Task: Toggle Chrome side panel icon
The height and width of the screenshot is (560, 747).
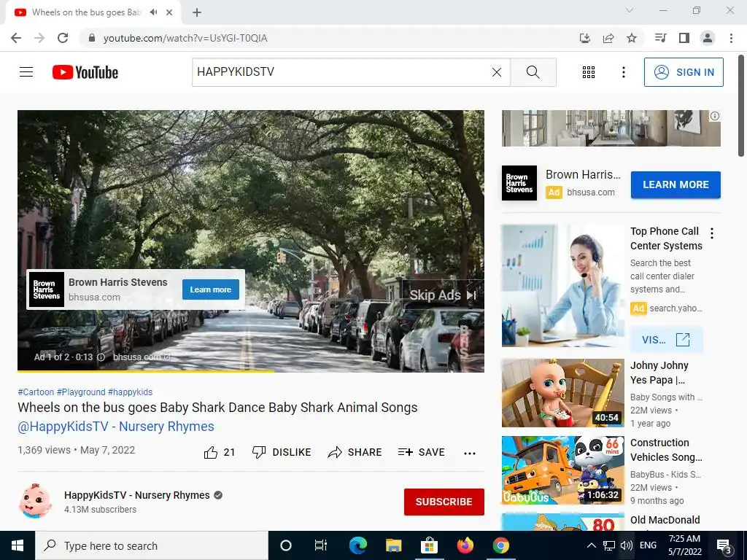Action: 684,38
